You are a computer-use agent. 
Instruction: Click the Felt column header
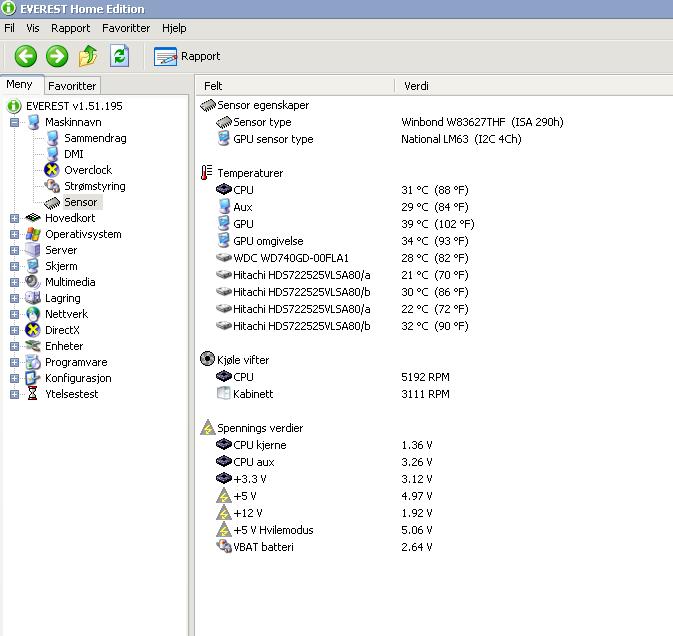click(295, 86)
